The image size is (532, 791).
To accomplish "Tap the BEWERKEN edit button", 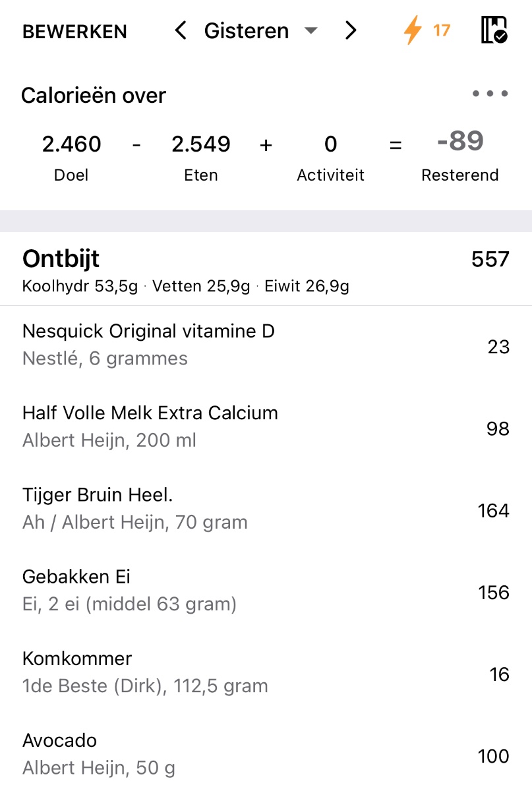I will click(x=74, y=32).
